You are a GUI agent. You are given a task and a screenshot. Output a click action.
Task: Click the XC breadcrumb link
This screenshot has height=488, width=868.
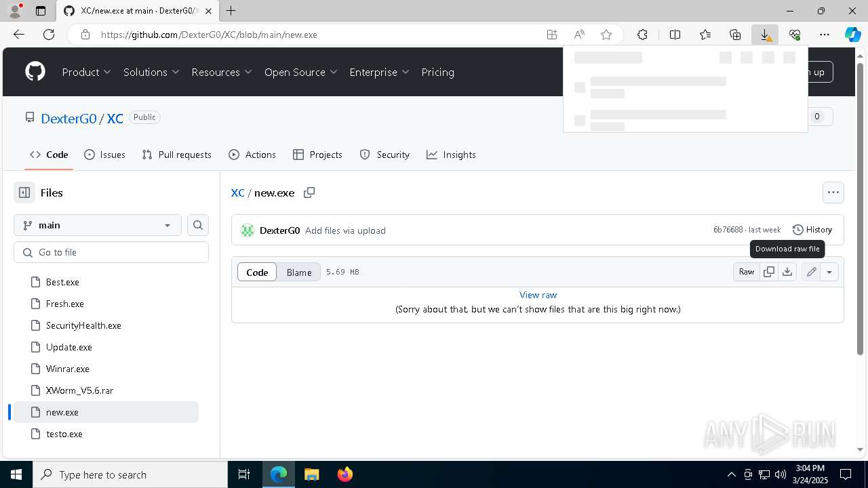pos(237,192)
